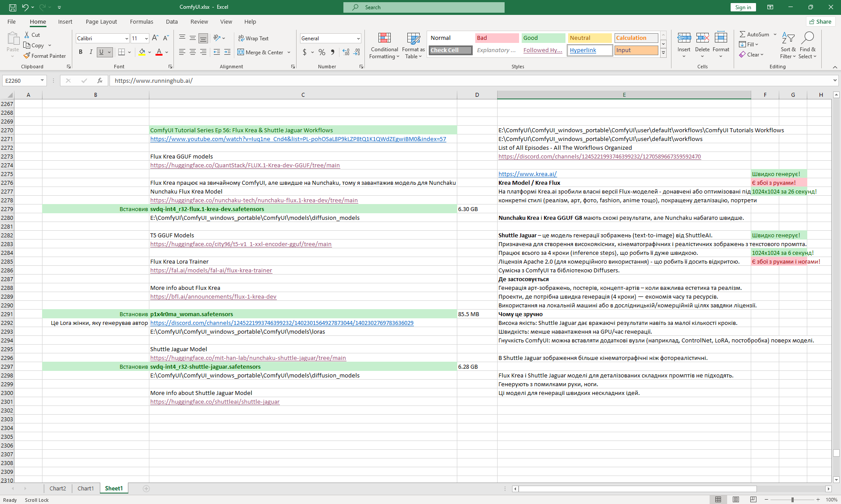
Task: Toggle Wrap Text on selected cell
Action: pos(253,38)
